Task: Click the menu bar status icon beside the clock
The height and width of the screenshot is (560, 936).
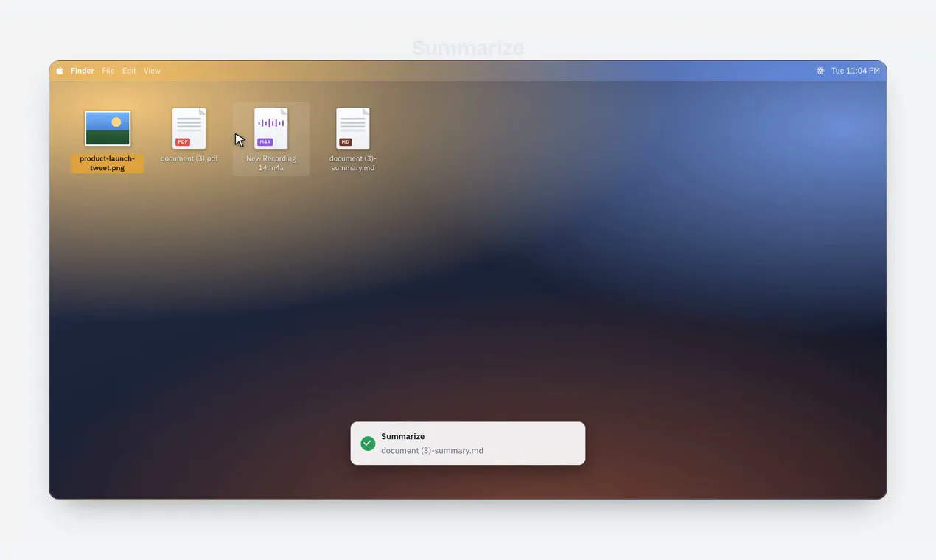Action: (x=820, y=71)
